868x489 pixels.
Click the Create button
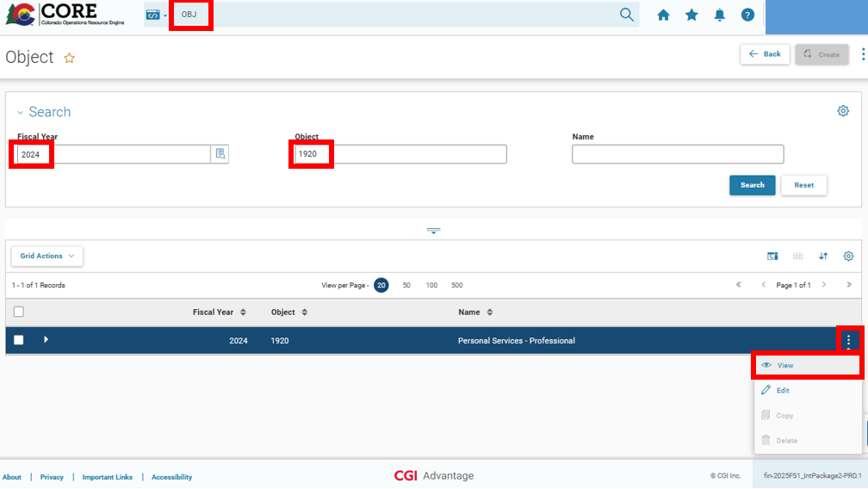pos(822,54)
